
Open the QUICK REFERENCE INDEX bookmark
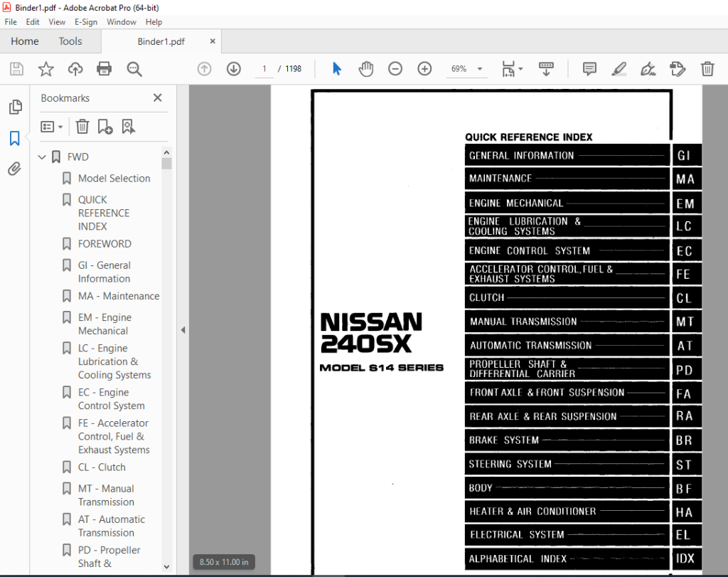[104, 213]
